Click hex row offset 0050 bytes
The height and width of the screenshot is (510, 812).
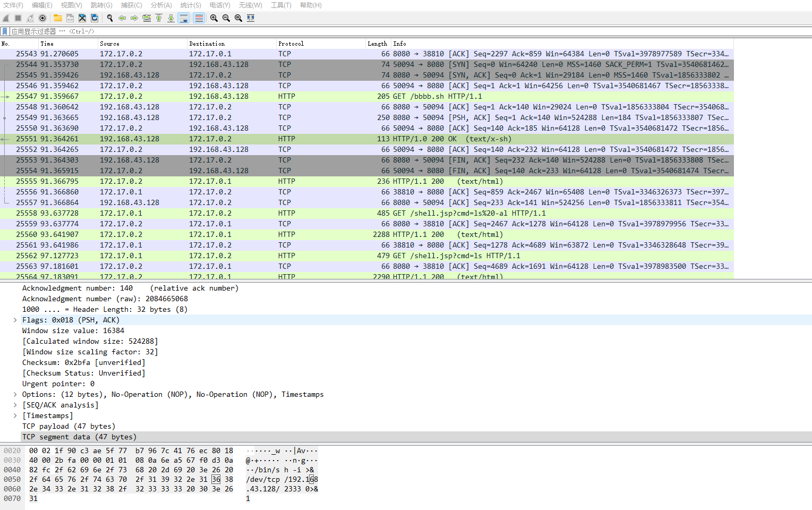131,479
